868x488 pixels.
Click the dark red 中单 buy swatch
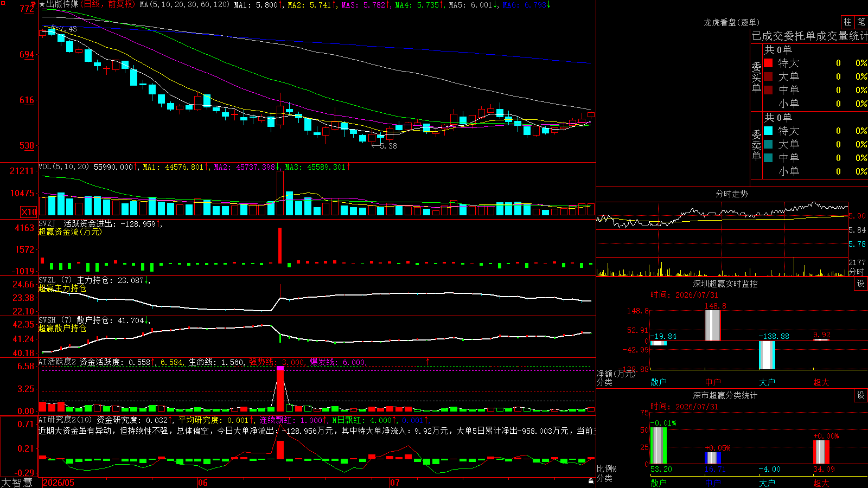click(x=768, y=90)
